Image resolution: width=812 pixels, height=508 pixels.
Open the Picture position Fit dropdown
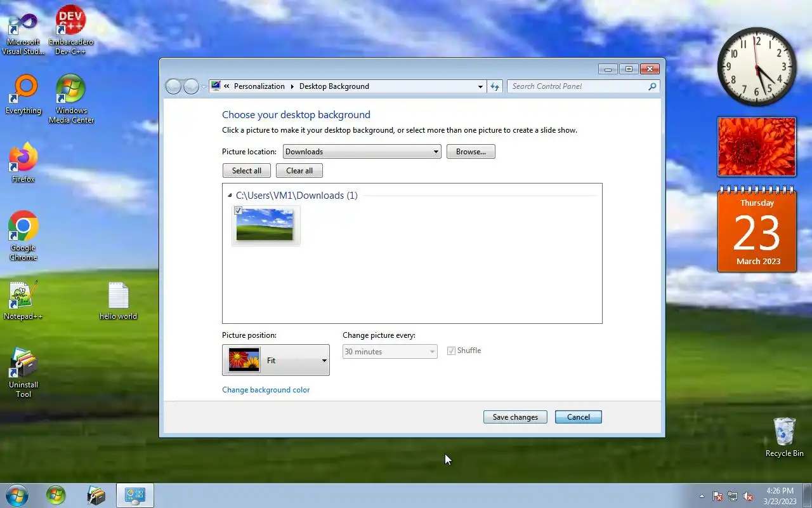tap(276, 360)
